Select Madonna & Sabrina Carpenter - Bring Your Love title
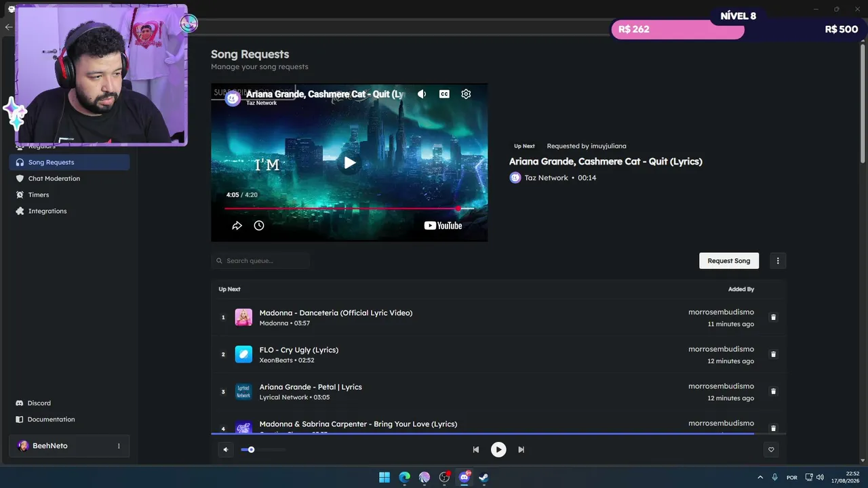This screenshot has height=488, width=868. click(358, 424)
